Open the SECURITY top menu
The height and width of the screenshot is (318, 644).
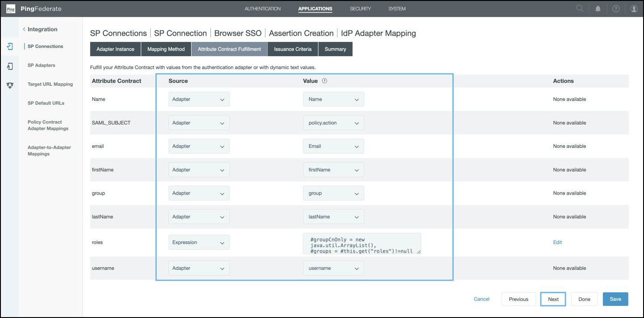[360, 9]
